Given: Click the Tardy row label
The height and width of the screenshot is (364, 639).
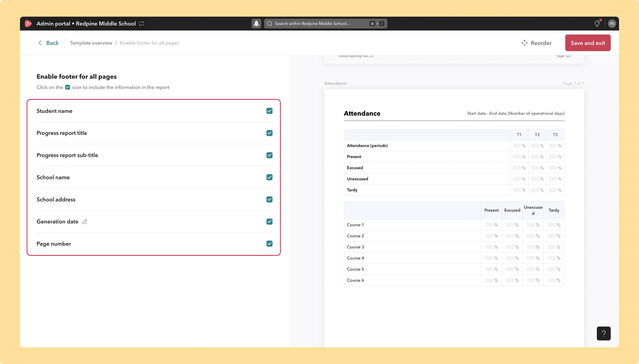Looking at the screenshot, I should (x=352, y=190).
